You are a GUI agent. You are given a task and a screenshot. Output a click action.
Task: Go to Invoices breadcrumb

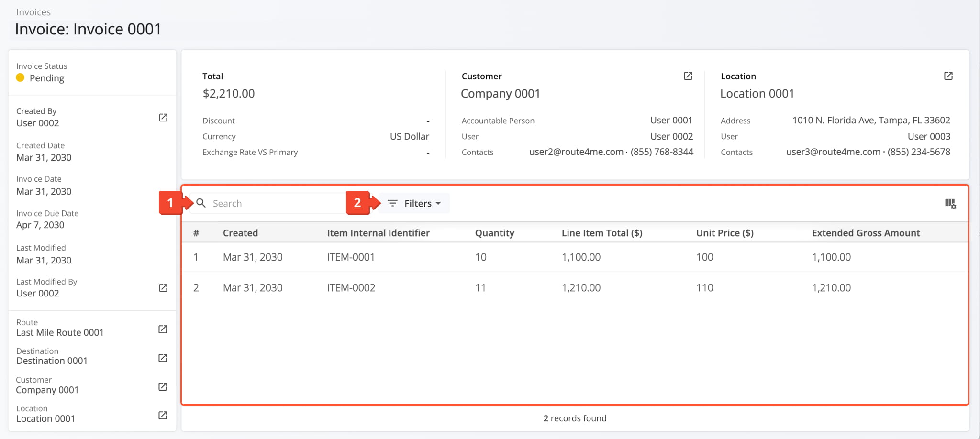(x=33, y=12)
